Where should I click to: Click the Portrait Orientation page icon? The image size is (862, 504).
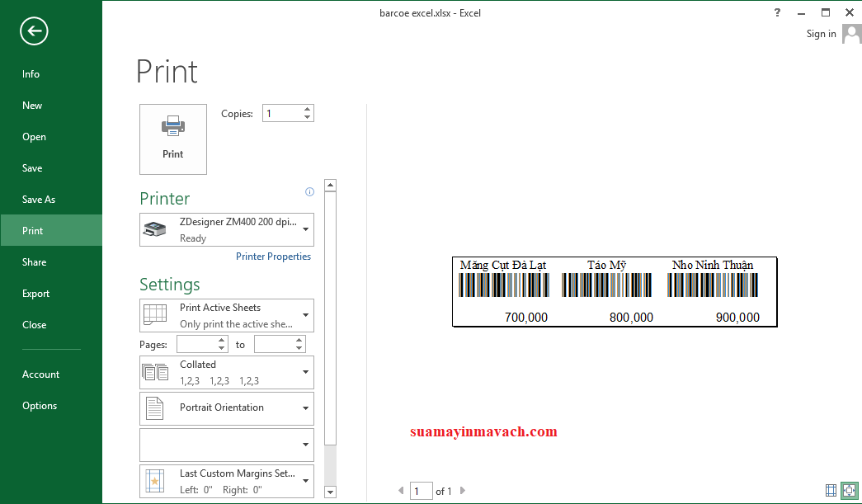point(155,408)
